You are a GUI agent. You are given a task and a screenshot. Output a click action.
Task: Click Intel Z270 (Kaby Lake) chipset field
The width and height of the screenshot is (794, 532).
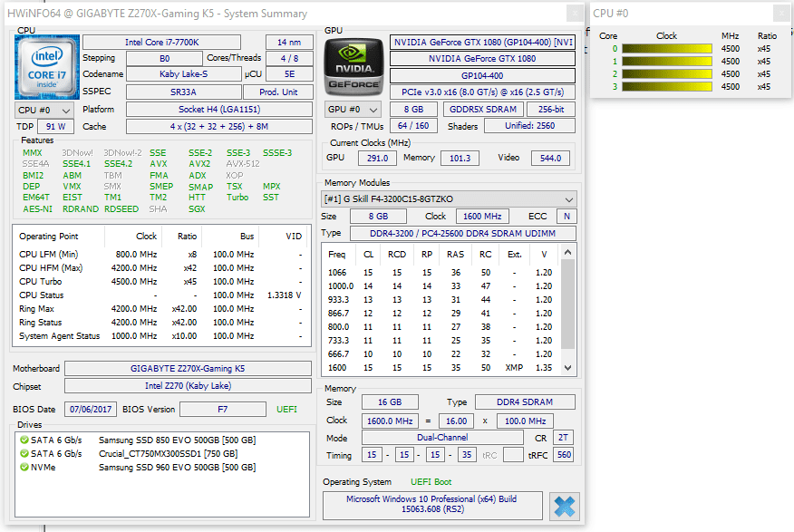point(188,386)
